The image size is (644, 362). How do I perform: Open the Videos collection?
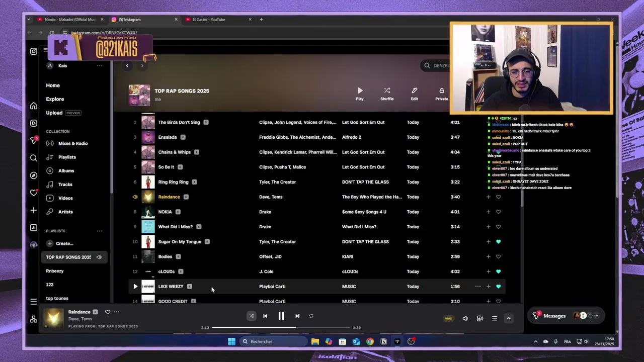coord(65,198)
